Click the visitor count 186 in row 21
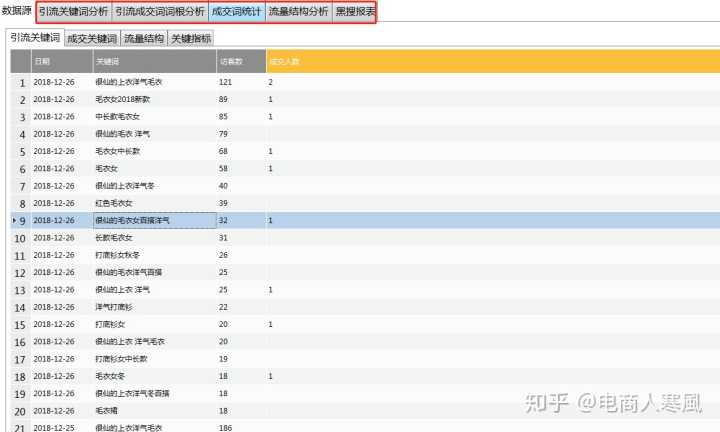The width and height of the screenshot is (720, 432). (x=225, y=427)
